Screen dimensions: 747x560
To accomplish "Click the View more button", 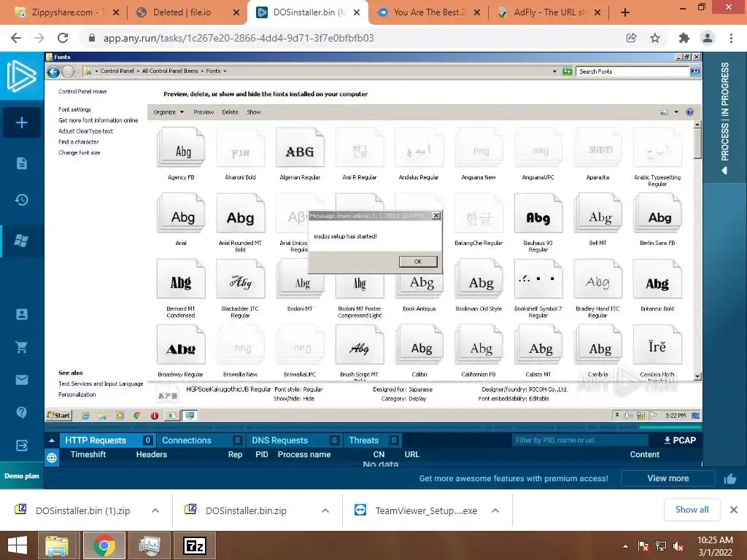I will [x=668, y=478].
